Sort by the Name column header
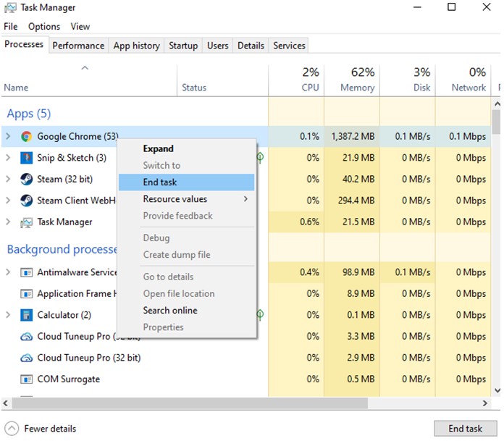The height and width of the screenshot is (441, 504). [x=89, y=80]
